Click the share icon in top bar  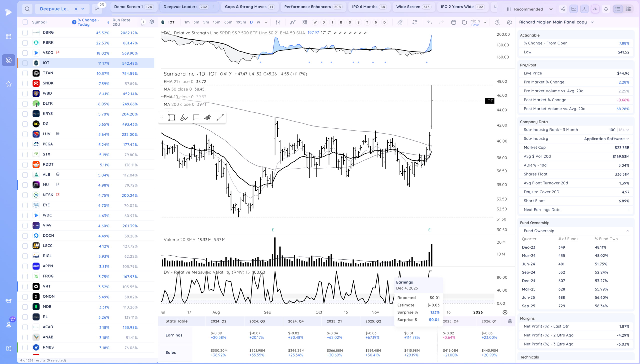(563, 9)
